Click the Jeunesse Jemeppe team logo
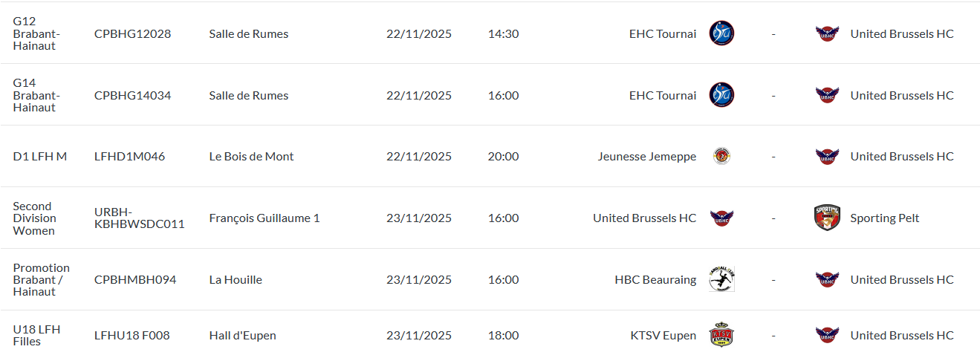980x358 pixels. pos(721,156)
